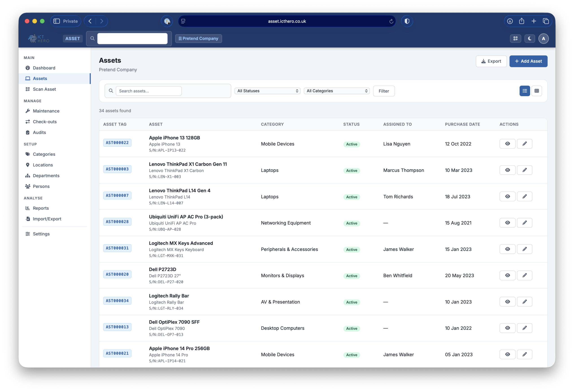
Task: Open the All Statuses dropdown
Action: 267,91
